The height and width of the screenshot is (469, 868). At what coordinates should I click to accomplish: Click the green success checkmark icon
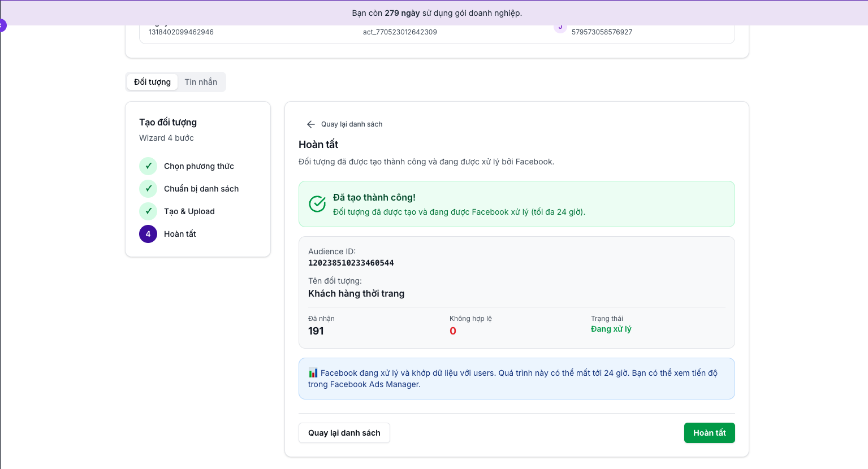[x=317, y=204]
